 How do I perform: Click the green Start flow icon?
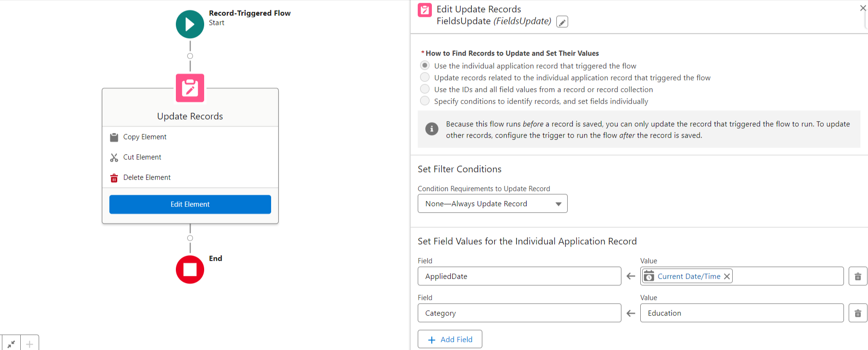(190, 24)
